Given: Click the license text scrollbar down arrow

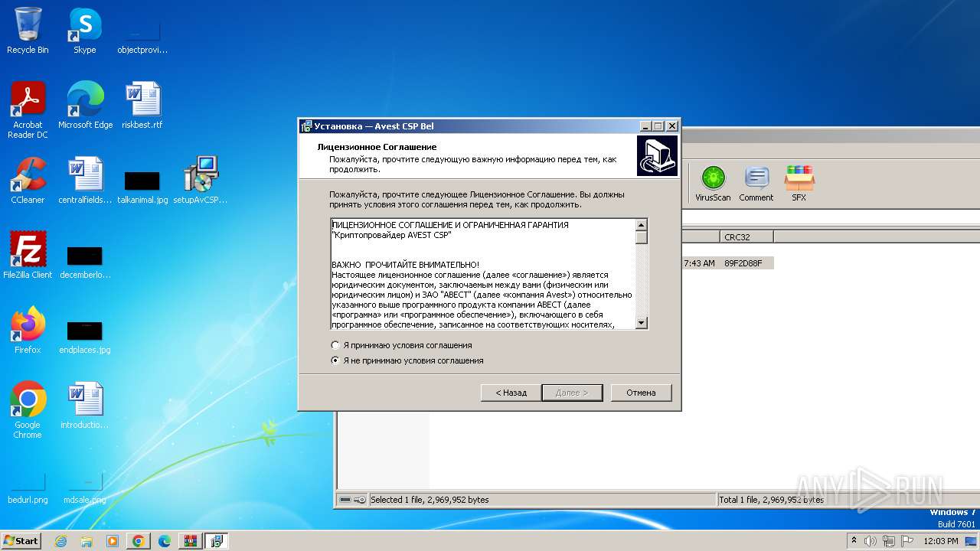Looking at the screenshot, I should (642, 323).
